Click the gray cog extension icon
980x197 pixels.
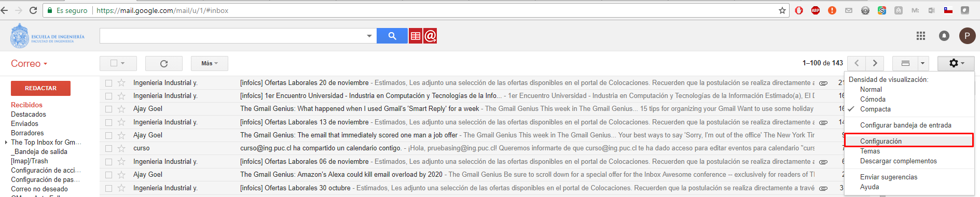pos(865,10)
